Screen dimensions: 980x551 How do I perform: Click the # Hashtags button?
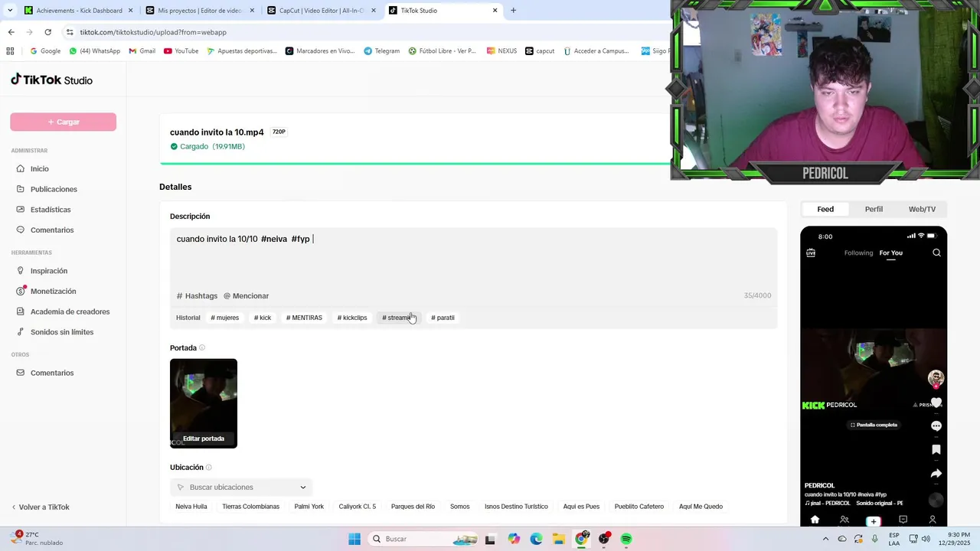[197, 295]
